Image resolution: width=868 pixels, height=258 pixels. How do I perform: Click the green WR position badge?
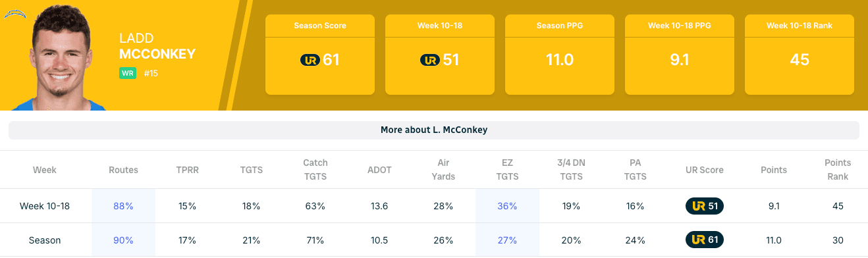pos(127,73)
